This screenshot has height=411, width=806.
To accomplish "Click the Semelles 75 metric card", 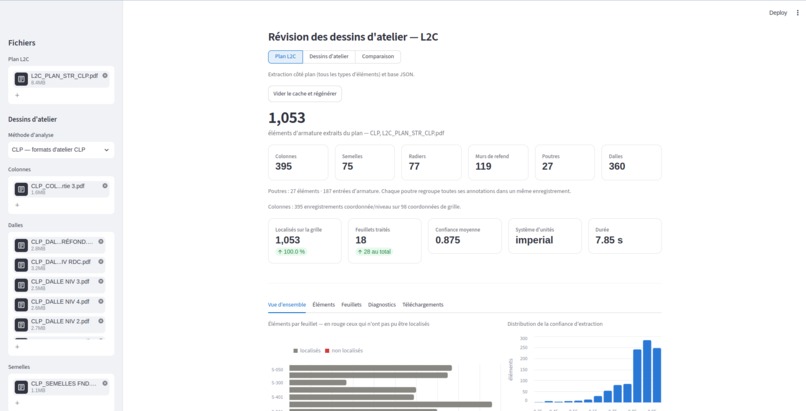I will [x=365, y=162].
